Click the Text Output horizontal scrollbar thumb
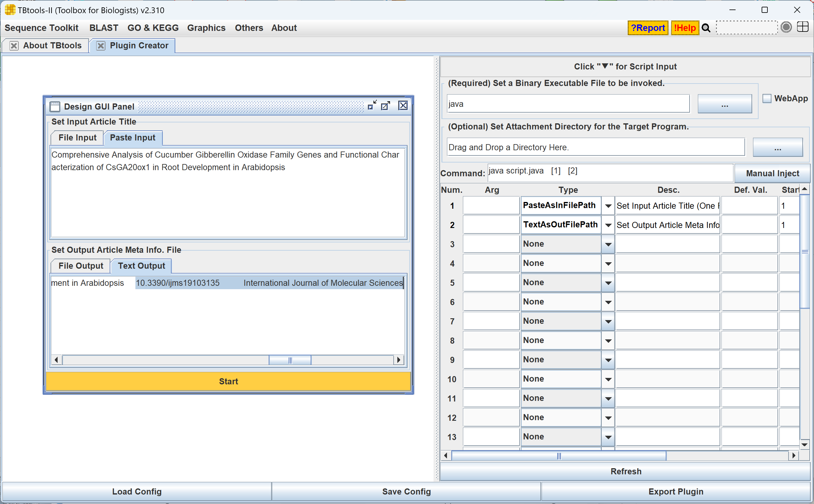The width and height of the screenshot is (814, 504). coord(290,360)
